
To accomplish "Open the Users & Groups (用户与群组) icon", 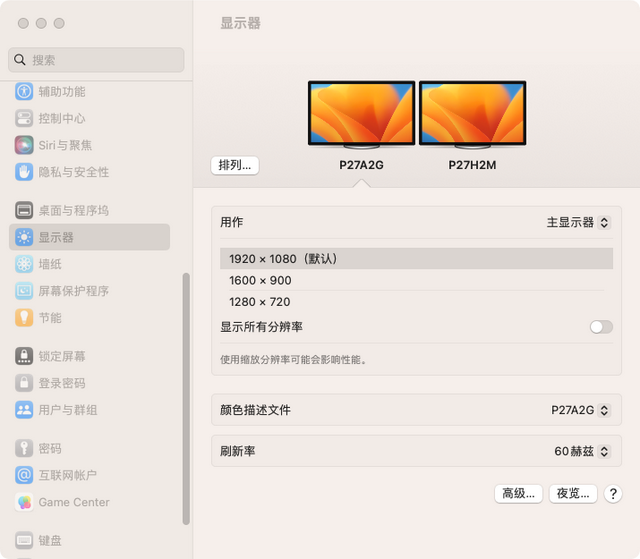I will click(24, 410).
